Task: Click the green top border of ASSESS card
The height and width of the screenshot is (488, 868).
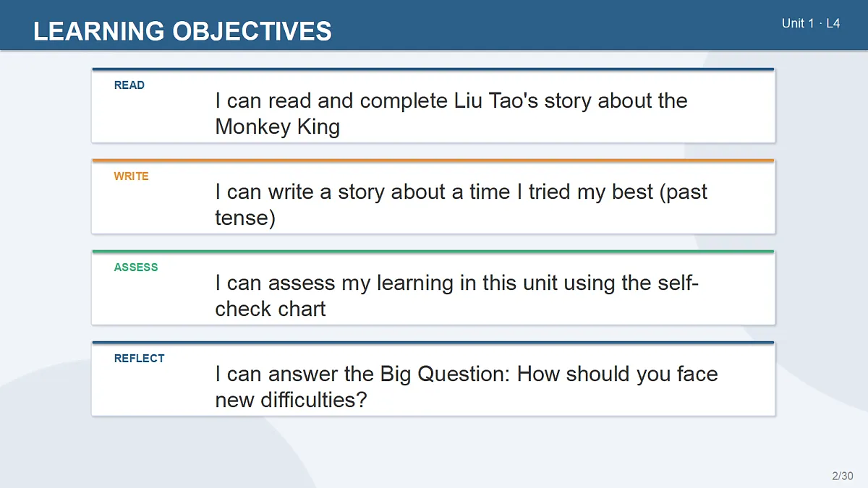Action: [x=433, y=252]
